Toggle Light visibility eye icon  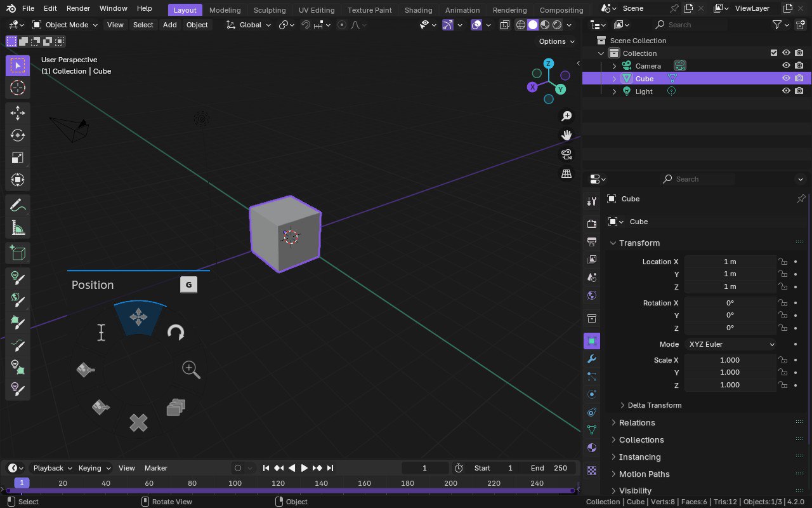click(786, 91)
